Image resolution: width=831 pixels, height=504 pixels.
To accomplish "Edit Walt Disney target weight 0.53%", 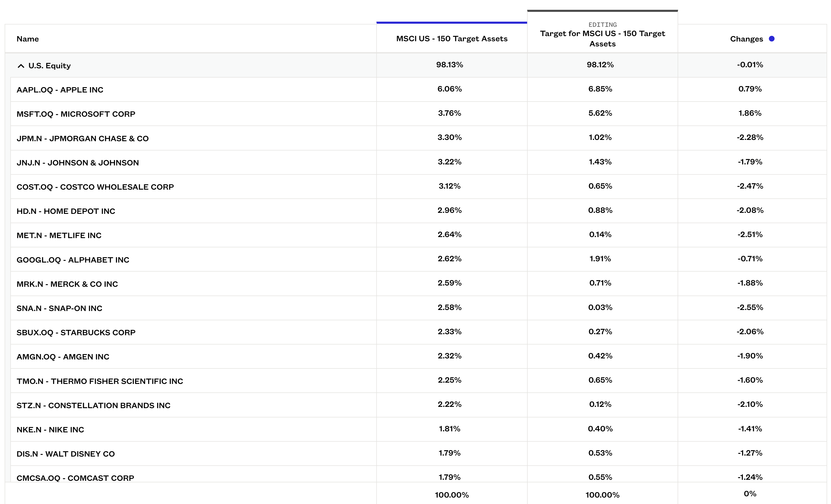I will [x=600, y=453].
